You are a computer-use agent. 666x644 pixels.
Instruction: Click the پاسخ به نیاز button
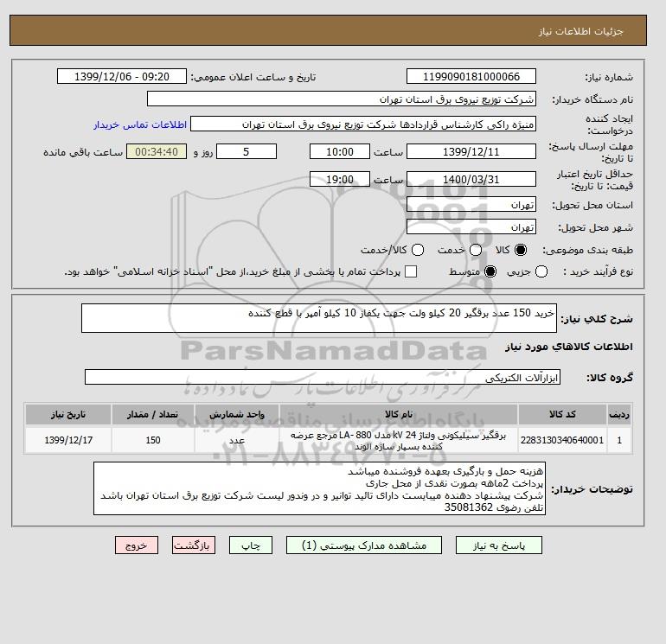tap(499, 545)
